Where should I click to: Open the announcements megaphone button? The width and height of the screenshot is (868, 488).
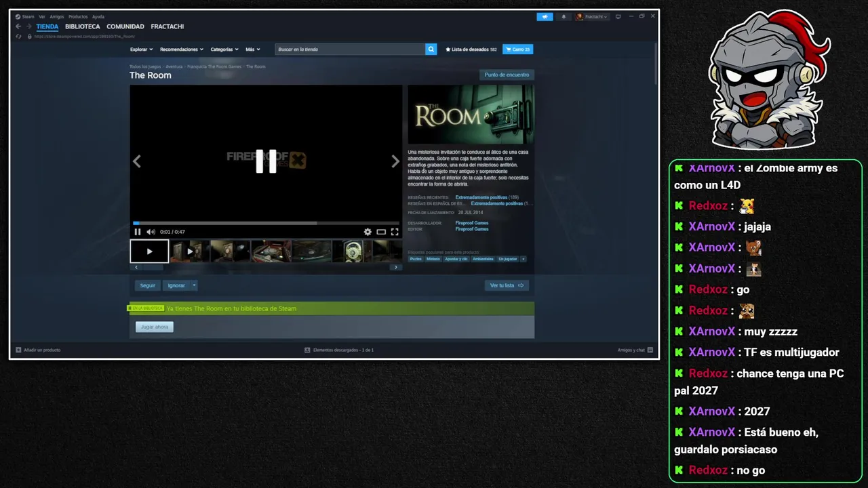tap(545, 16)
